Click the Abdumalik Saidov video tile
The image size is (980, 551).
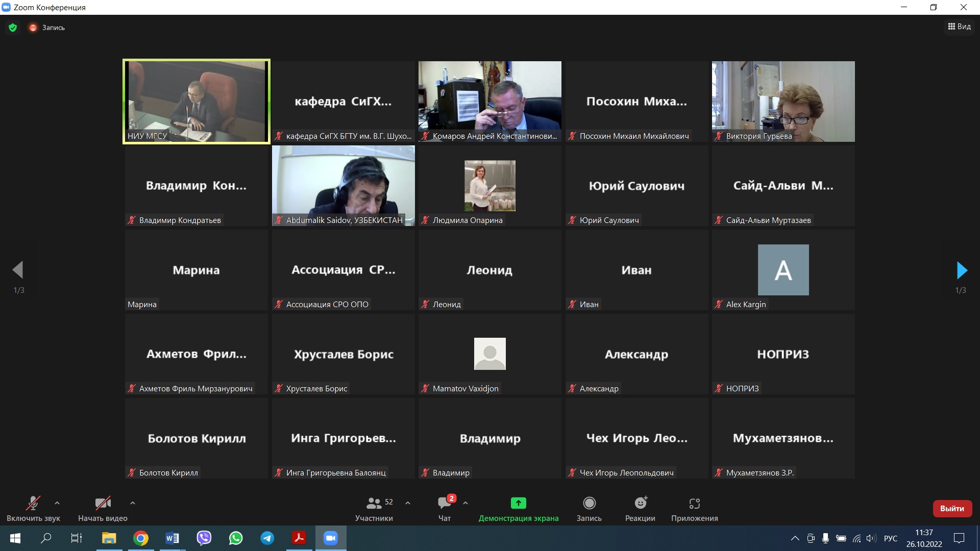click(x=343, y=186)
